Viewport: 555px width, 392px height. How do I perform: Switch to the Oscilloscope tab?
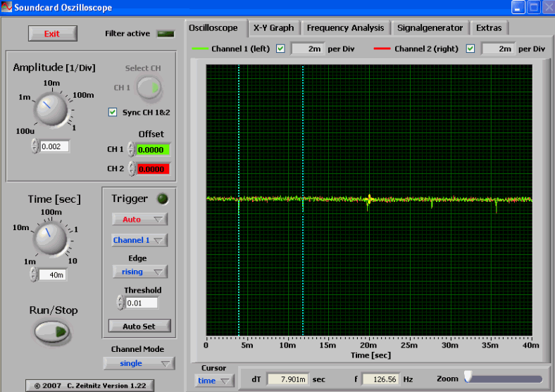click(213, 28)
